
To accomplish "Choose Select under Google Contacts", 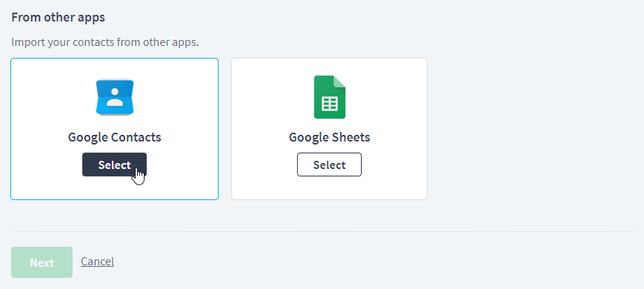I will pos(114,165).
